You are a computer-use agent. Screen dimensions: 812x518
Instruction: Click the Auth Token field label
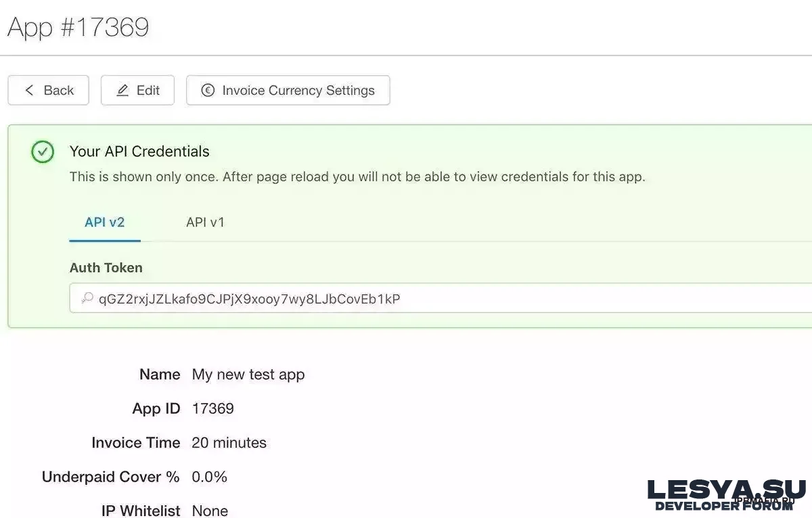pyautogui.click(x=106, y=268)
